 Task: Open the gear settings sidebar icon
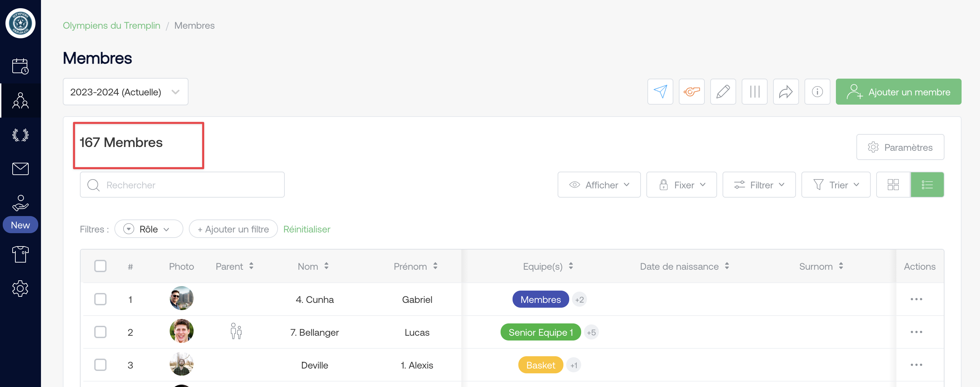point(20,288)
